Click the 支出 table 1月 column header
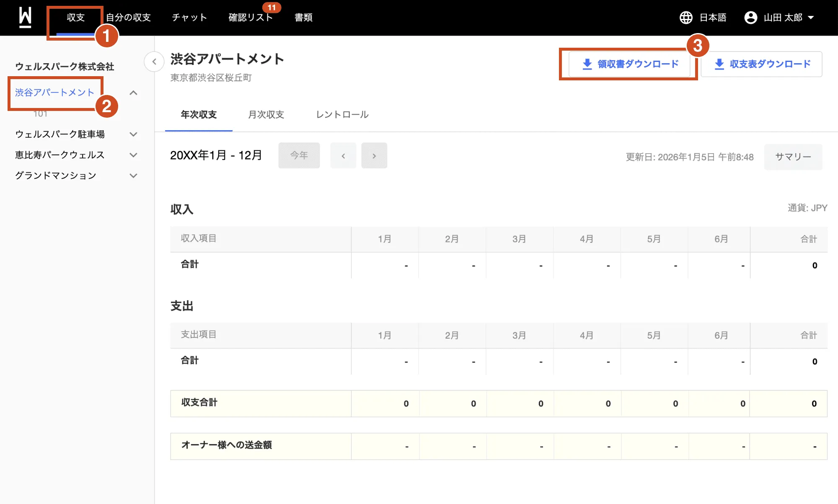Viewport: 838px width, 504px height. pyautogui.click(x=385, y=335)
